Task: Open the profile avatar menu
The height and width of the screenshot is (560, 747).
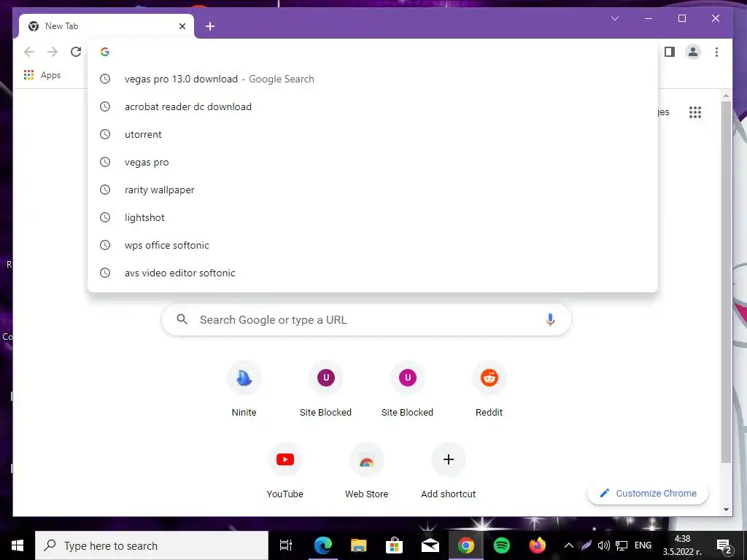Action: [693, 52]
